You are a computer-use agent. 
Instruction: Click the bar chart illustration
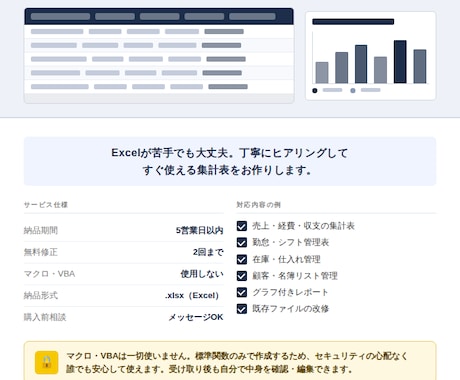[370, 56]
